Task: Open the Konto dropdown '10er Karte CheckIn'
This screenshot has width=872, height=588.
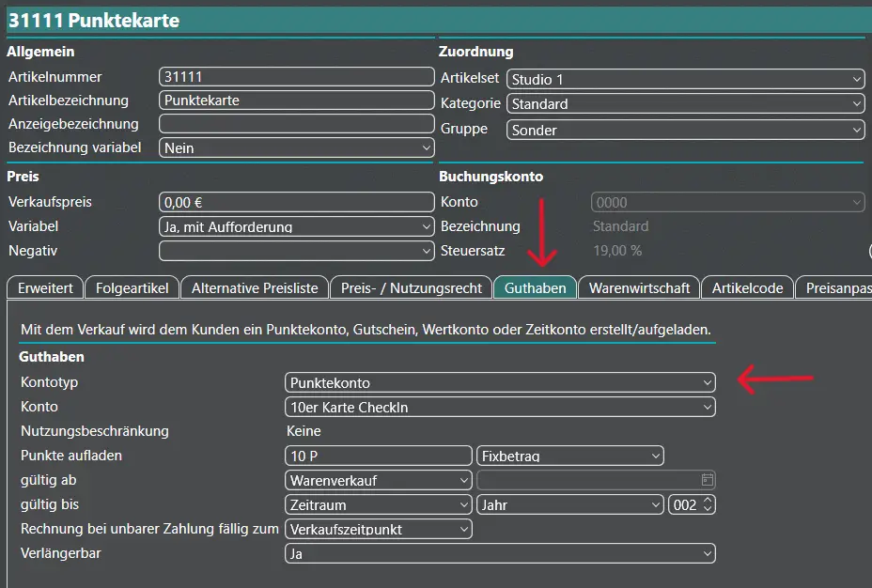Action: [500, 407]
